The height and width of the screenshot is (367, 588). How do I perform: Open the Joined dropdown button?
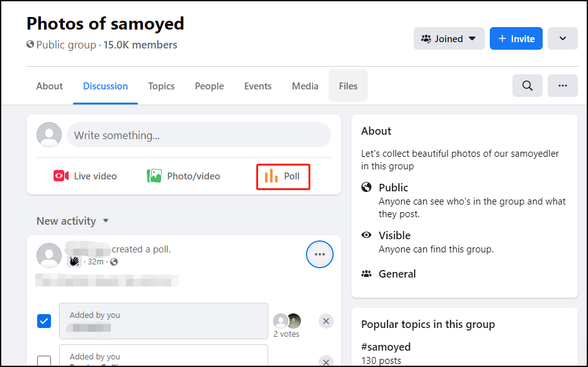pos(449,38)
